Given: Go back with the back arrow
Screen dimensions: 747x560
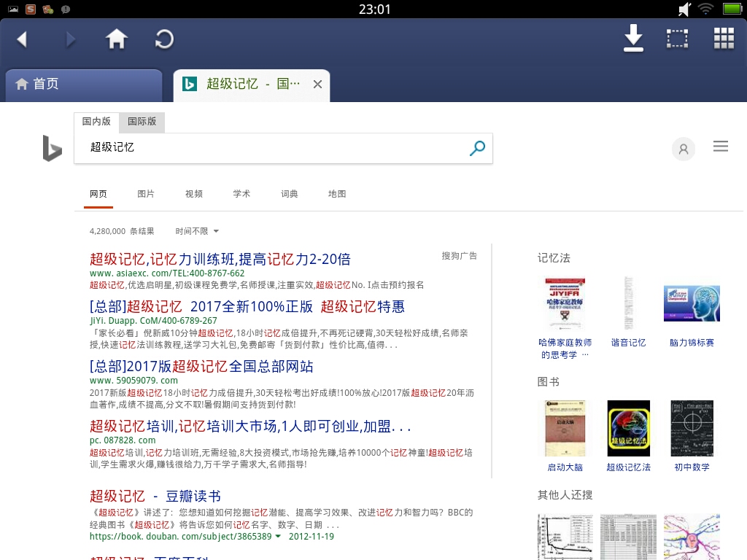Looking at the screenshot, I should click(x=22, y=39).
